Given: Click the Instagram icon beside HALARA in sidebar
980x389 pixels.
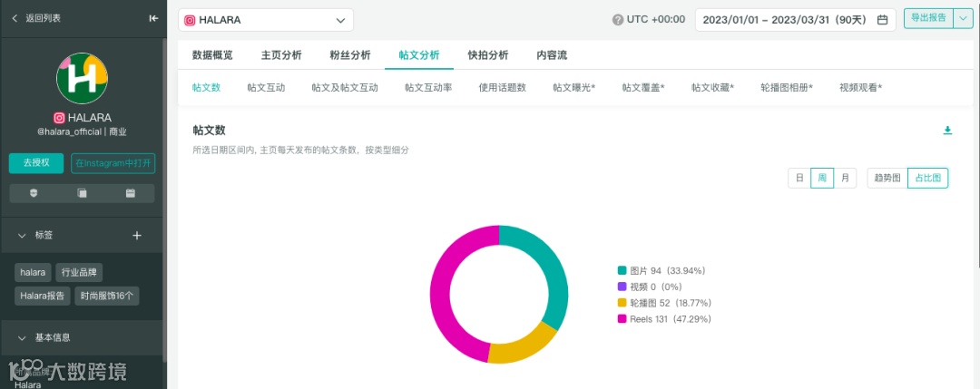Looking at the screenshot, I should (x=59, y=117).
